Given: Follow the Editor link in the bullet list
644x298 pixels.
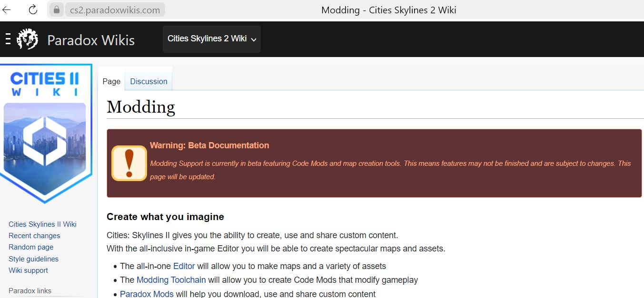Looking at the screenshot, I should coord(184,266).
